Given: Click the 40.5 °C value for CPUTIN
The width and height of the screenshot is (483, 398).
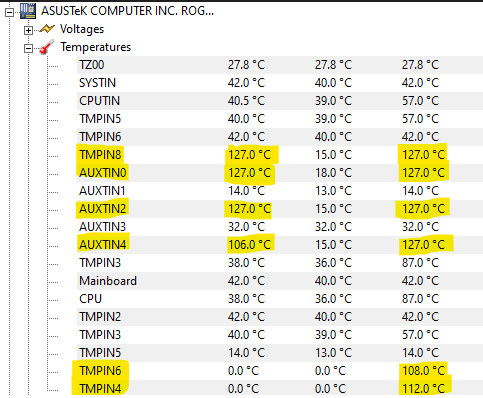Looking at the screenshot, I should (x=246, y=101).
